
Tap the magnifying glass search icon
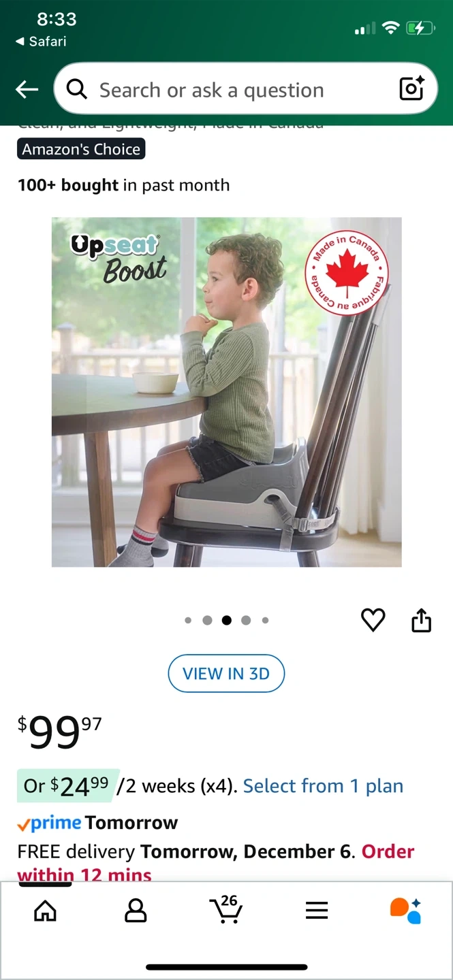coord(77,89)
